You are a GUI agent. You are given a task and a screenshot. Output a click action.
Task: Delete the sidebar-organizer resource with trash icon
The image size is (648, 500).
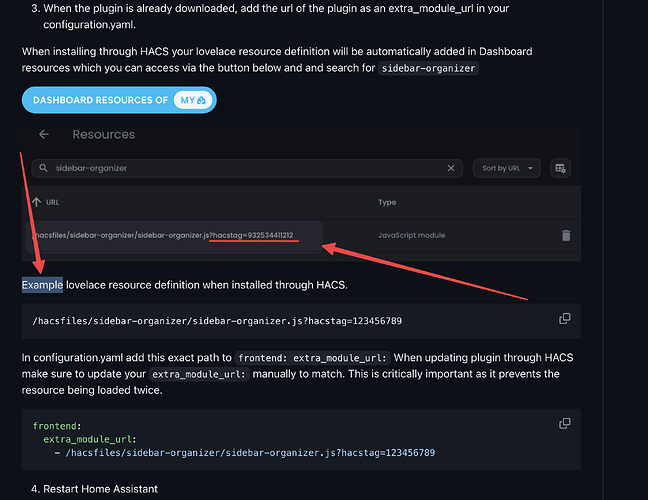click(566, 236)
